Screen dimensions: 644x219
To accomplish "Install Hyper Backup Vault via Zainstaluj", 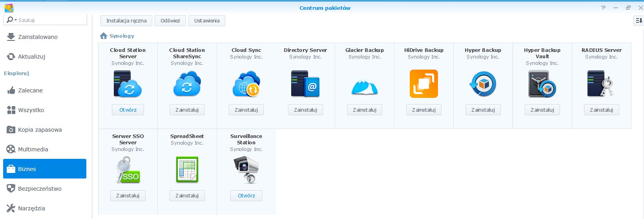I will click(x=542, y=110).
